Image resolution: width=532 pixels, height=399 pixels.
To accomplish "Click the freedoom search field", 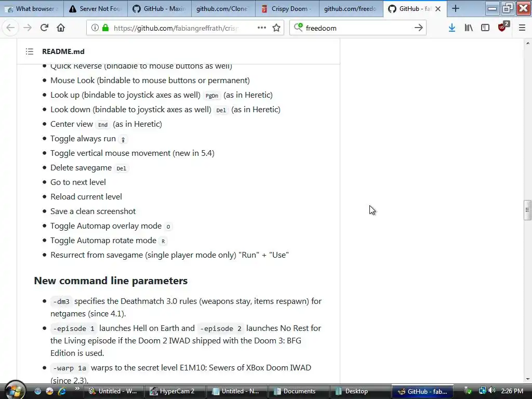I will tap(358, 28).
